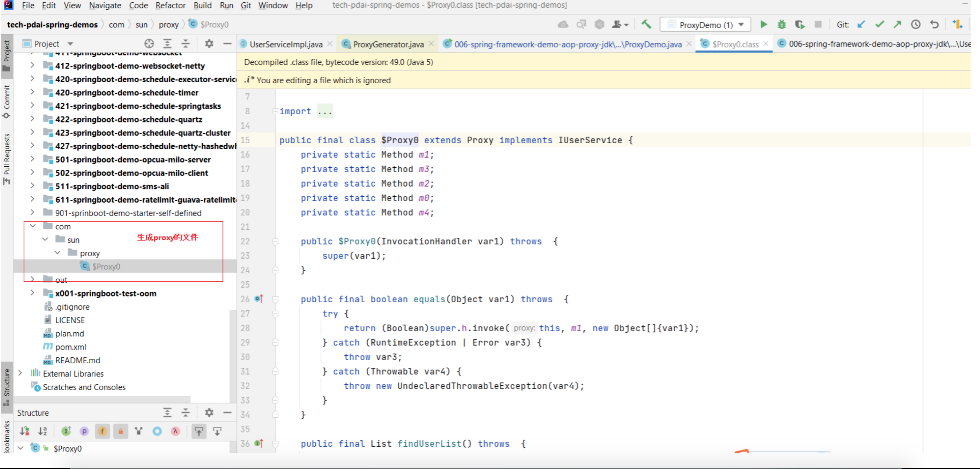This screenshot has height=469, width=980.
Task: Run with coverage via the shield icon
Action: coord(800,25)
